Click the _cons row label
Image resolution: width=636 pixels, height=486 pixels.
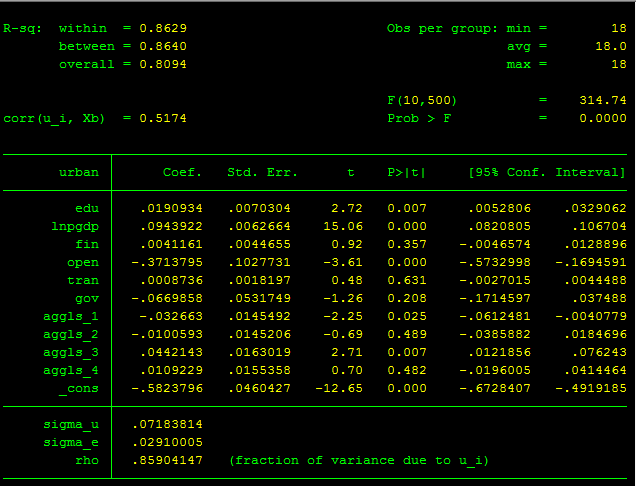click(79, 389)
